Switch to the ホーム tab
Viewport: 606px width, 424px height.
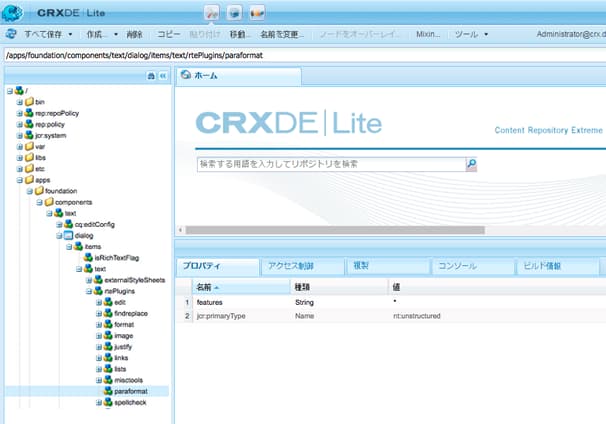pyautogui.click(x=239, y=76)
